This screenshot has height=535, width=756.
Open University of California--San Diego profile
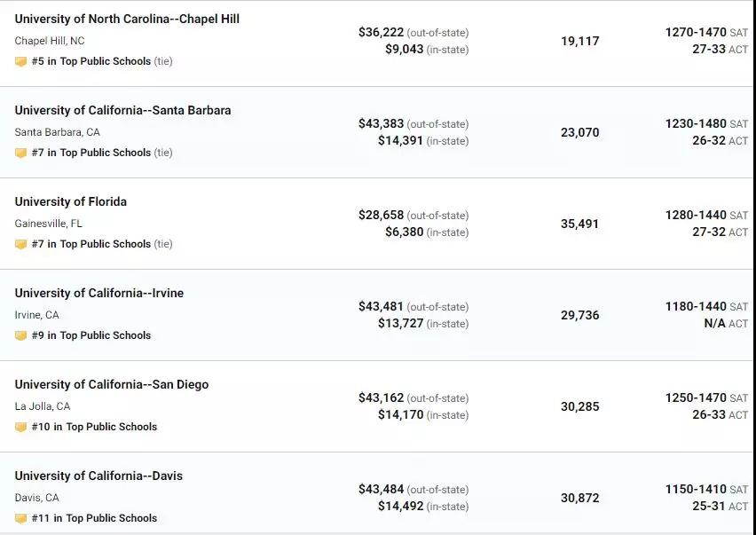tap(112, 384)
